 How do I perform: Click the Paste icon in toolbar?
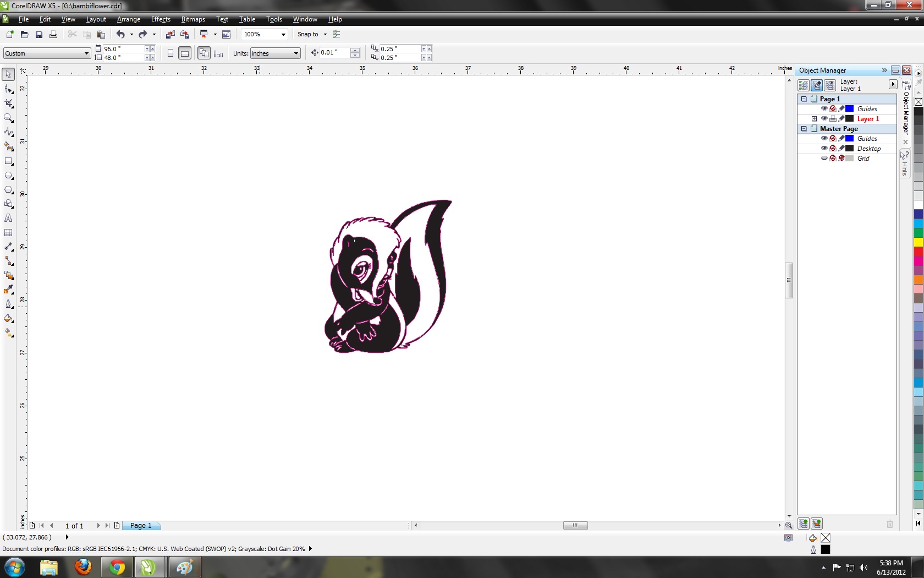pyautogui.click(x=101, y=34)
